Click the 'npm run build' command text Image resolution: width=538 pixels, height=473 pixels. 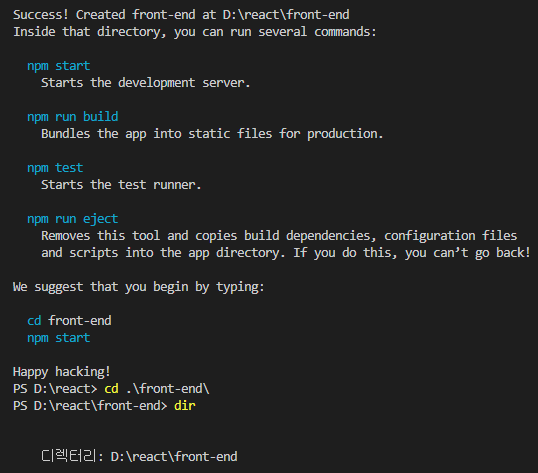(x=73, y=117)
